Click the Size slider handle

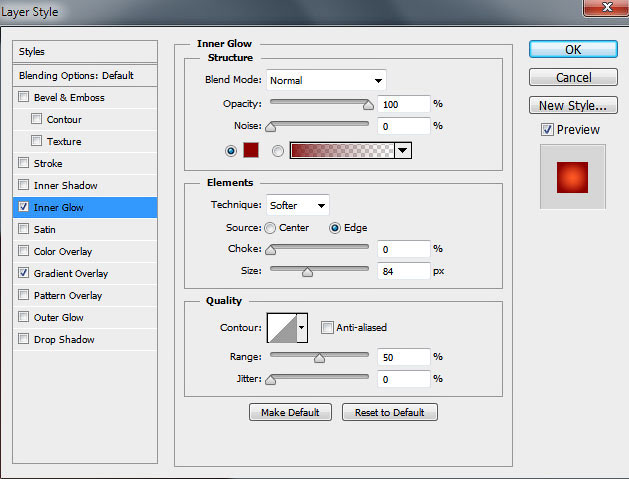pos(307,272)
